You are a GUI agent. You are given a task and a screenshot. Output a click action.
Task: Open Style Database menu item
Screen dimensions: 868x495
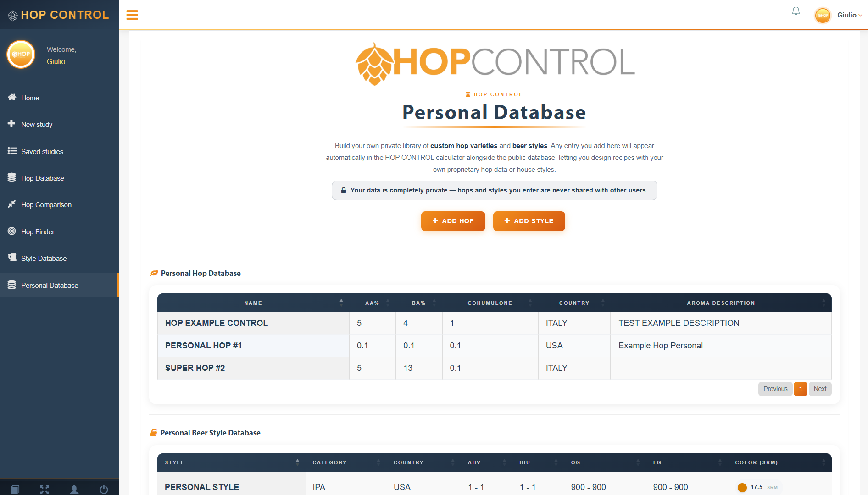pos(59,258)
